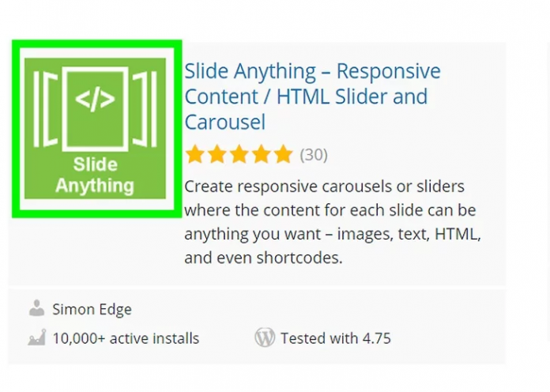
Task: Click the fourth rating star
Action: [261, 155]
